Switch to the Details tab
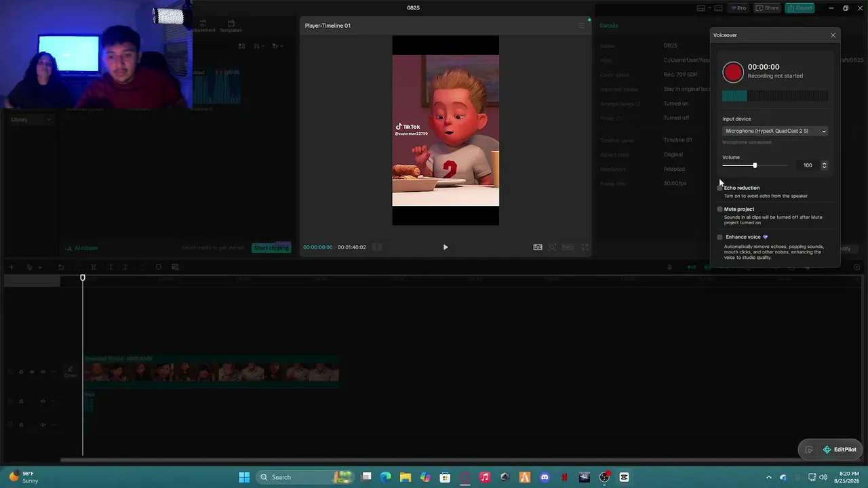The height and width of the screenshot is (488, 868). [x=608, y=26]
